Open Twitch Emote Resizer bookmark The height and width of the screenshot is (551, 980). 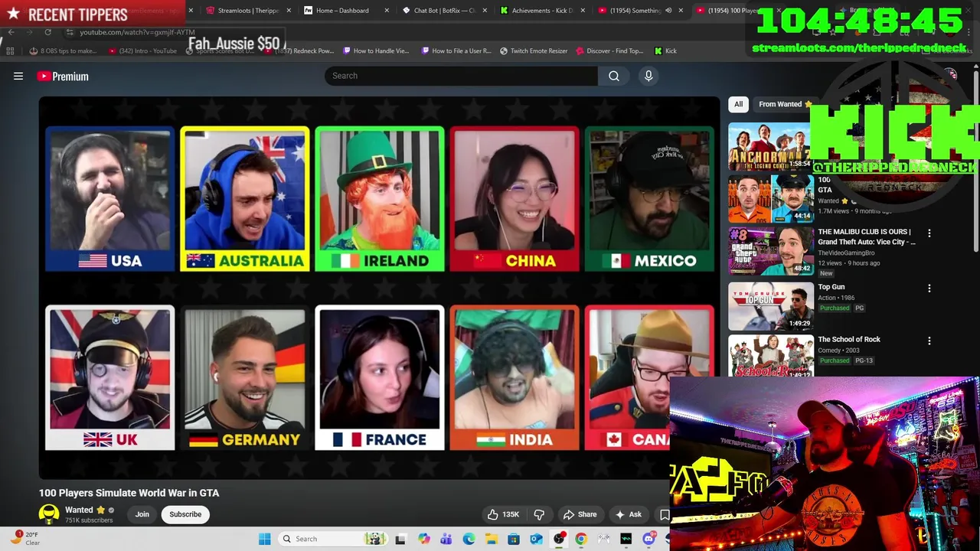534,51
